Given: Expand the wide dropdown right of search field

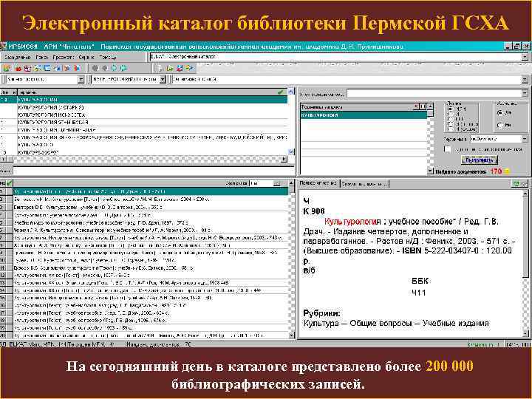Looking at the screenshot, I should [x=525, y=79].
